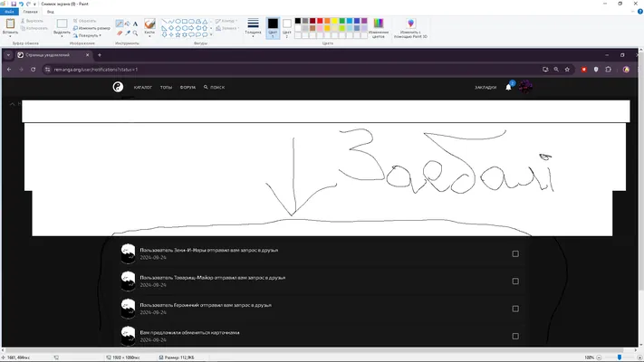Expand the Повернуть (Rotate) dropdown
The image size is (644, 362).
point(87,35)
